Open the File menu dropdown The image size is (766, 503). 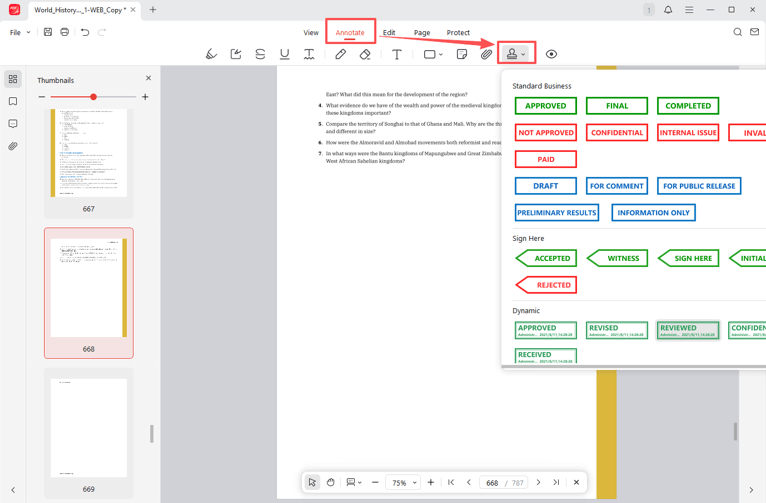(20, 32)
